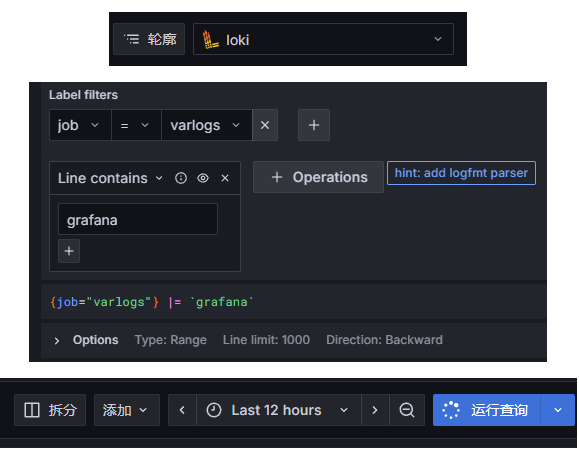579x458 pixels.
Task: Add a new label filter
Action: click(x=314, y=125)
